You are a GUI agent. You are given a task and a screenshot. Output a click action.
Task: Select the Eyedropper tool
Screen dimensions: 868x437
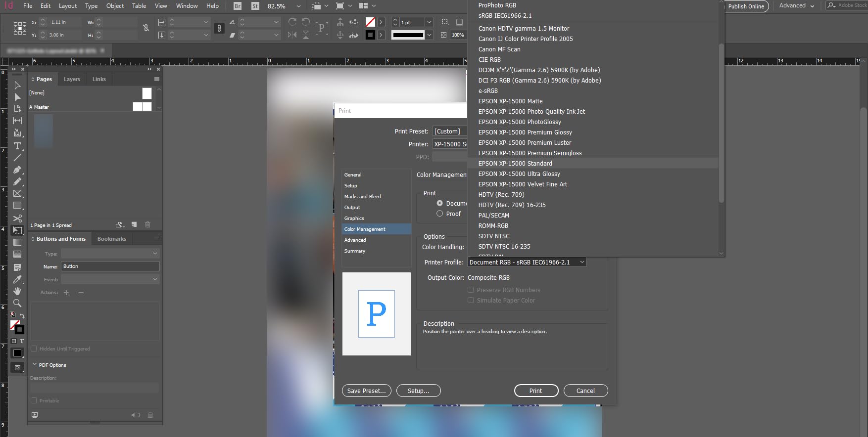tap(17, 279)
